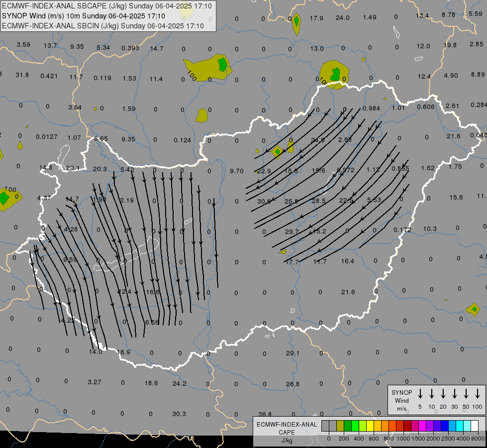This screenshot has height=448, width=487.
Task: Click the 36.8 value near the bottom
Action: (x=265, y=414)
